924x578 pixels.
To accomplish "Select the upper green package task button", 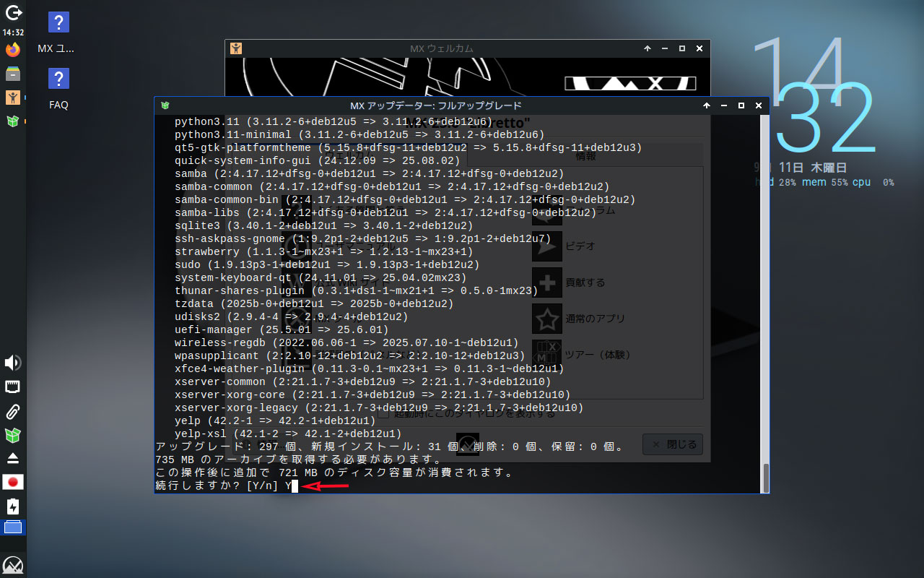I will click(13, 121).
